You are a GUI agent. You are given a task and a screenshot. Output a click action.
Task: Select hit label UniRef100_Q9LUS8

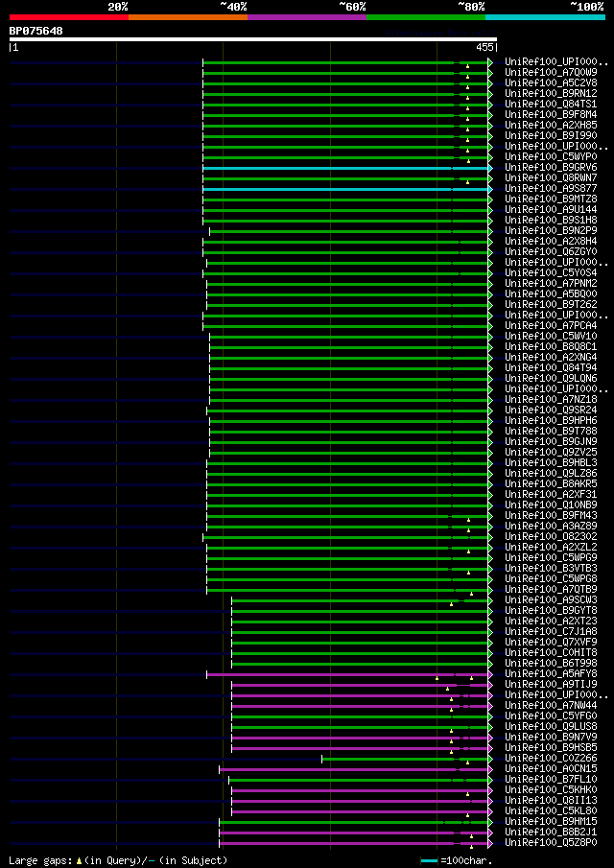(x=551, y=727)
